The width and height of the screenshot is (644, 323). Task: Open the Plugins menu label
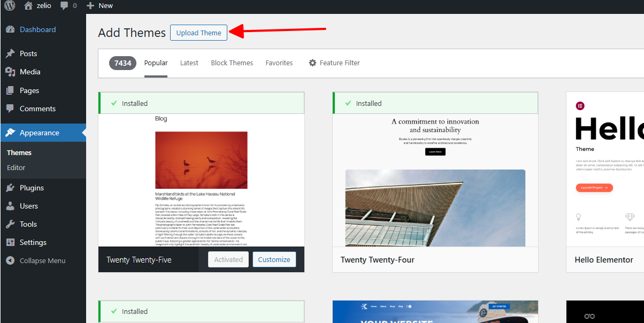32,188
